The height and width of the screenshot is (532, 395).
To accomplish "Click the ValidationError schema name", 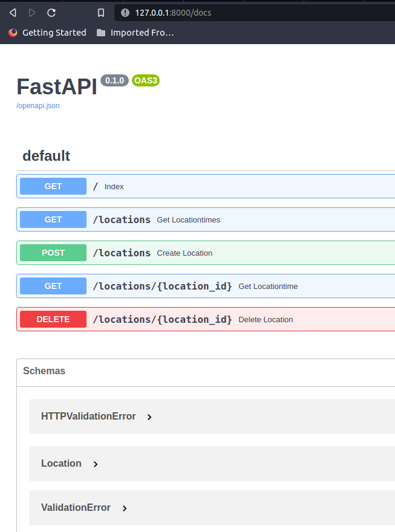I will (x=76, y=508).
